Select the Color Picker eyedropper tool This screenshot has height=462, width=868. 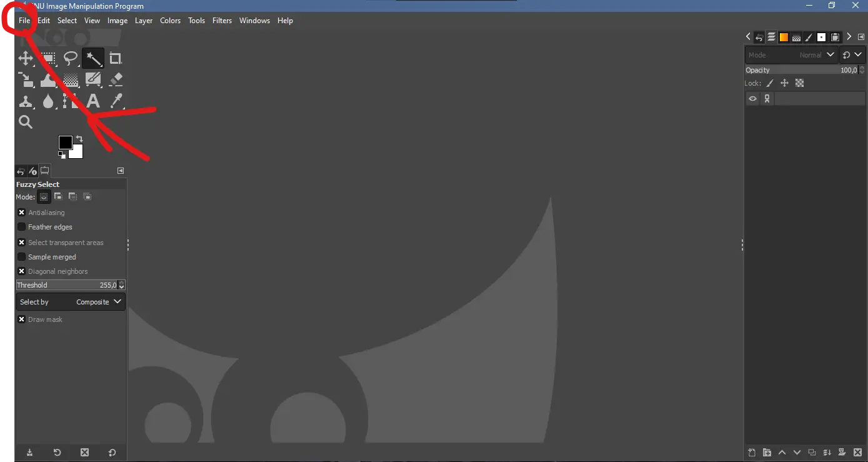point(116,101)
